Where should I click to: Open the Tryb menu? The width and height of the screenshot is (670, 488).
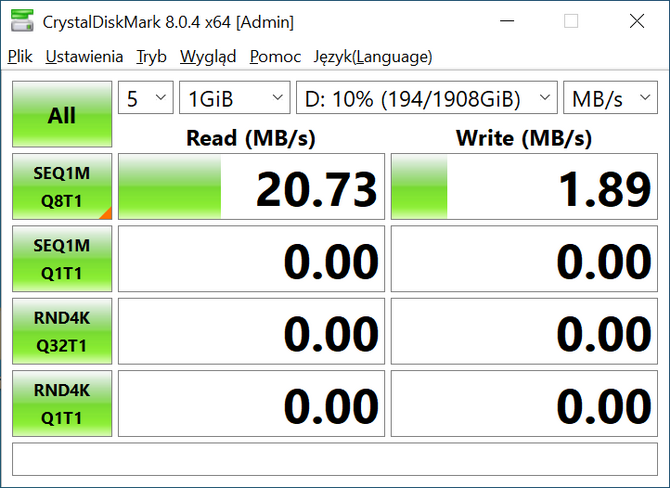click(x=151, y=56)
